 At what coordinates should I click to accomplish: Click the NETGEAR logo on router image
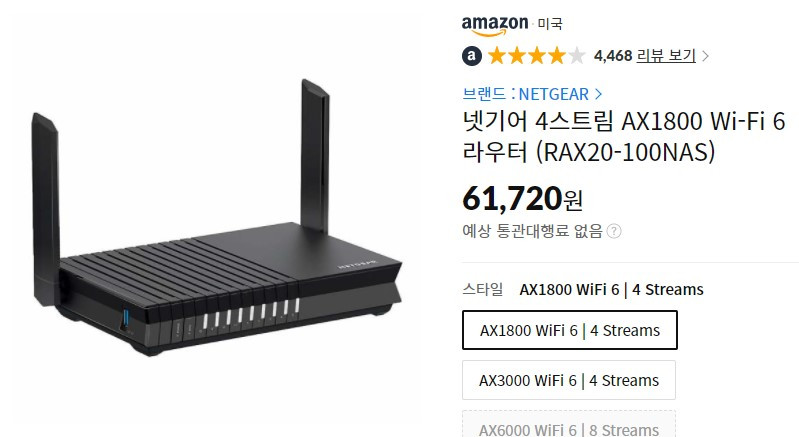tap(357, 265)
